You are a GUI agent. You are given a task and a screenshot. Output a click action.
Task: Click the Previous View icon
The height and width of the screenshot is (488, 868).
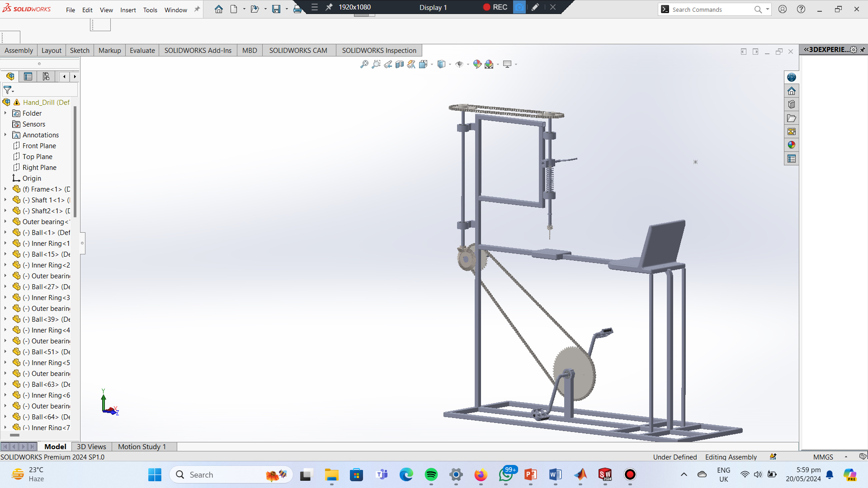[x=388, y=64]
